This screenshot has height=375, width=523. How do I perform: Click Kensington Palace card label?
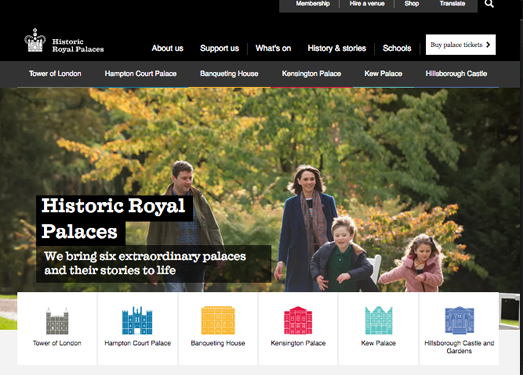[298, 343]
